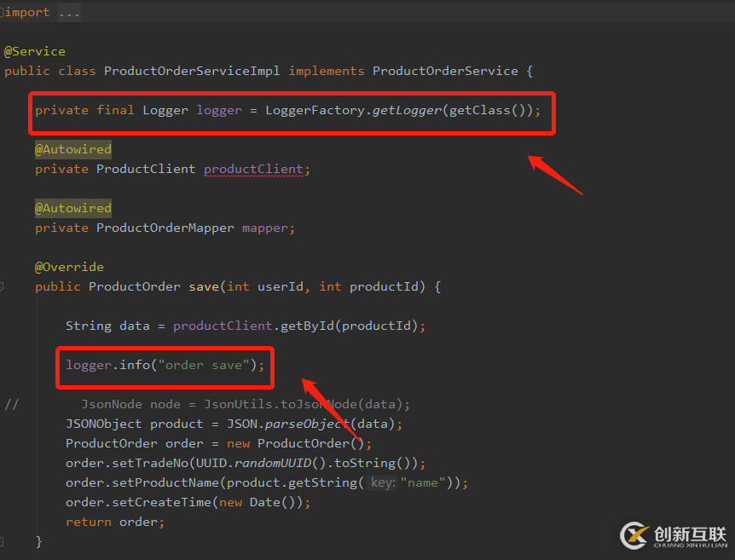Click the ProductOrderService interface name
Screen dimensions: 735x560
(445, 71)
